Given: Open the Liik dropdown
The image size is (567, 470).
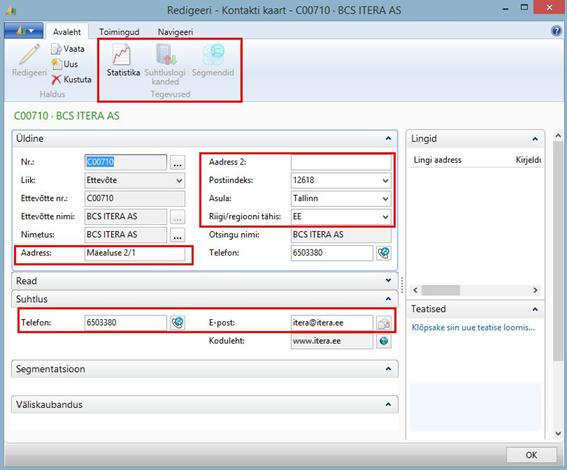Looking at the screenshot, I should 179,180.
